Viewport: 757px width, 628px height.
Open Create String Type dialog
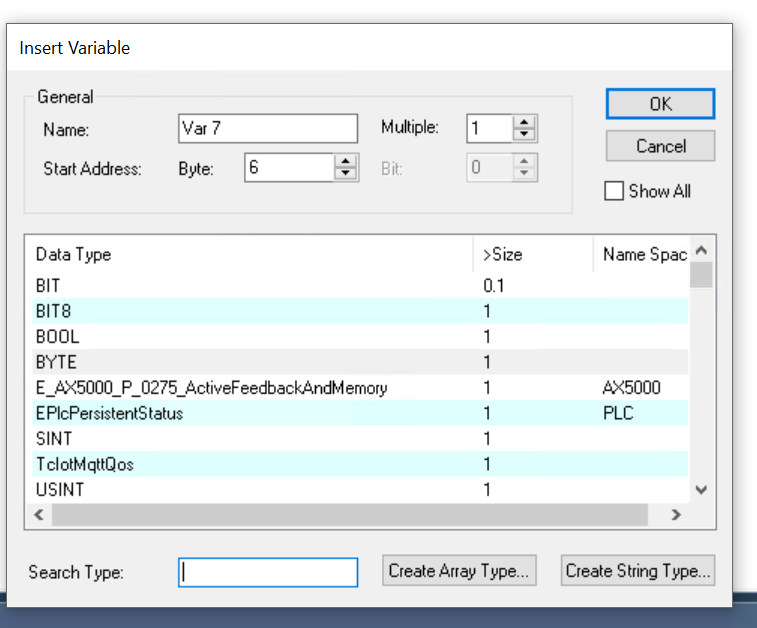638,571
